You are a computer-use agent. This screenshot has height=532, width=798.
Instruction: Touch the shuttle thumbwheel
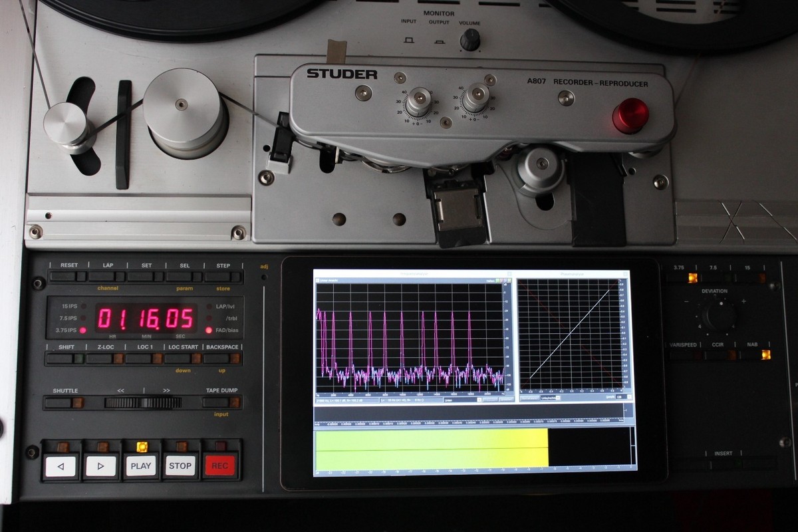point(143,402)
